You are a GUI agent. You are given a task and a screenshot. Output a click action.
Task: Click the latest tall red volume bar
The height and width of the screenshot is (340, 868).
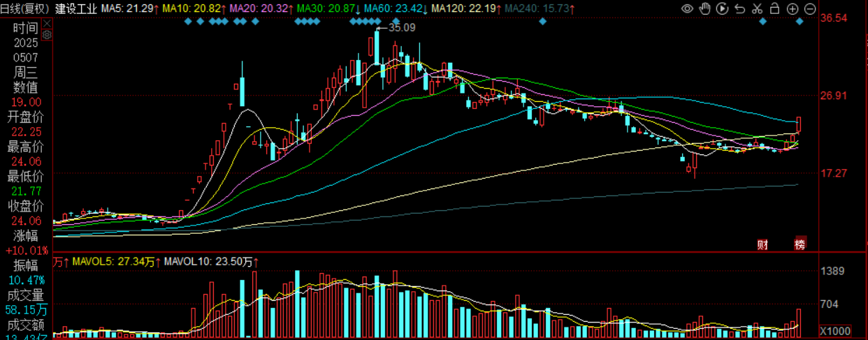point(799,324)
